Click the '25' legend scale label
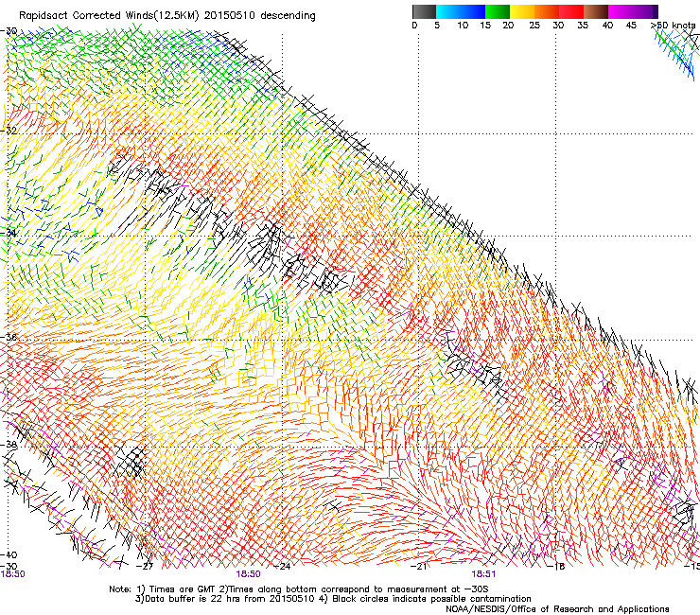Image resolution: width=700 pixels, height=615 pixels. click(534, 26)
